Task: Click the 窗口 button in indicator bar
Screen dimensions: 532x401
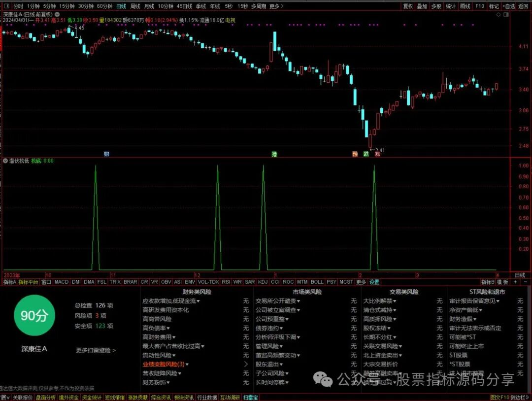Action: point(46,282)
